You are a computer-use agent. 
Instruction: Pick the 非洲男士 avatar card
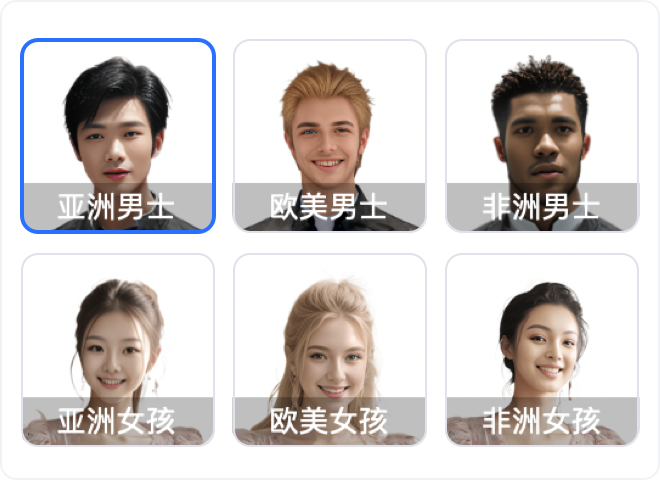click(x=542, y=136)
